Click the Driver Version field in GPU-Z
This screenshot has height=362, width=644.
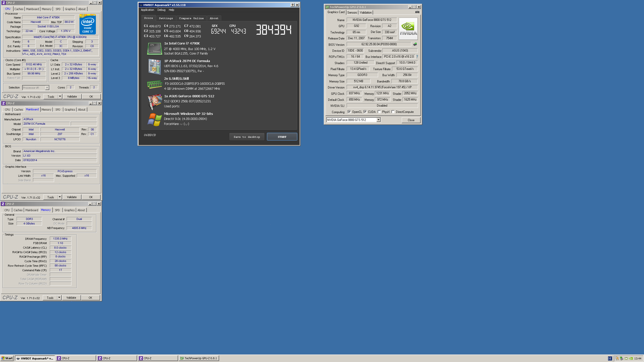[x=382, y=87]
